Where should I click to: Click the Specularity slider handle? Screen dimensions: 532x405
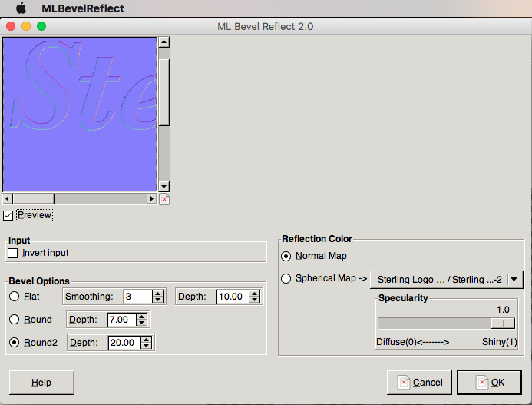coord(503,323)
